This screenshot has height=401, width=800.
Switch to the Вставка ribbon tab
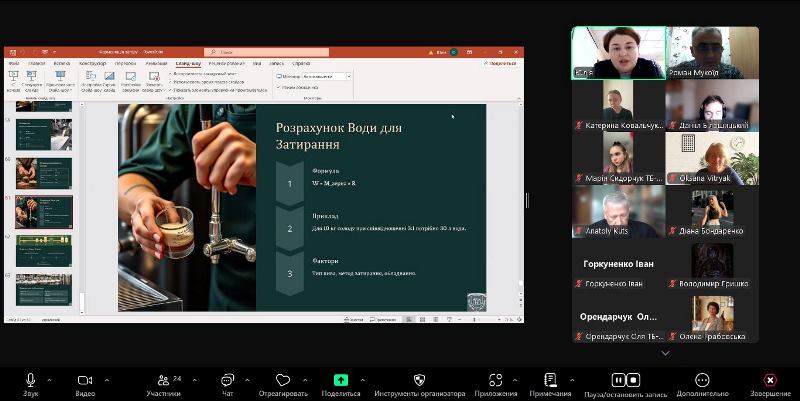click(x=62, y=63)
